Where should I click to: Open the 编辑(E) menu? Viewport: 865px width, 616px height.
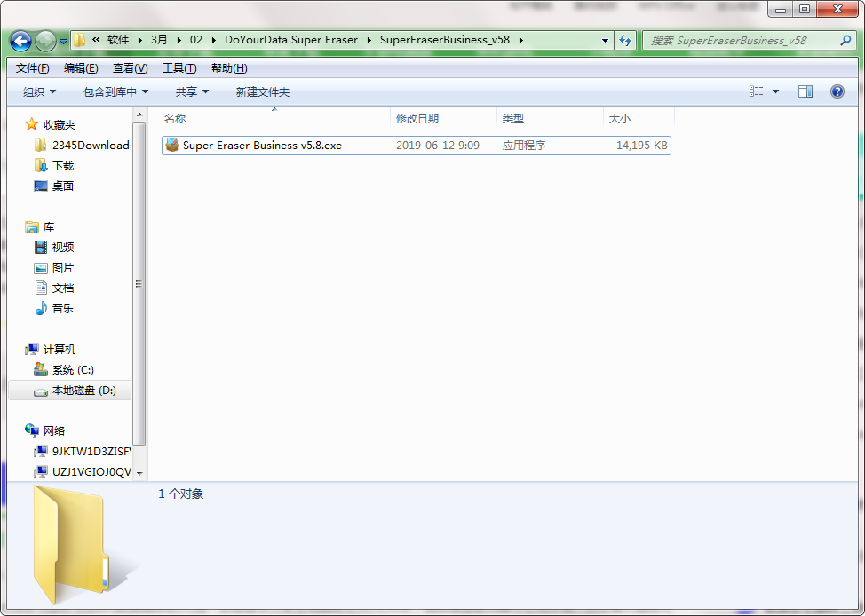point(81,68)
